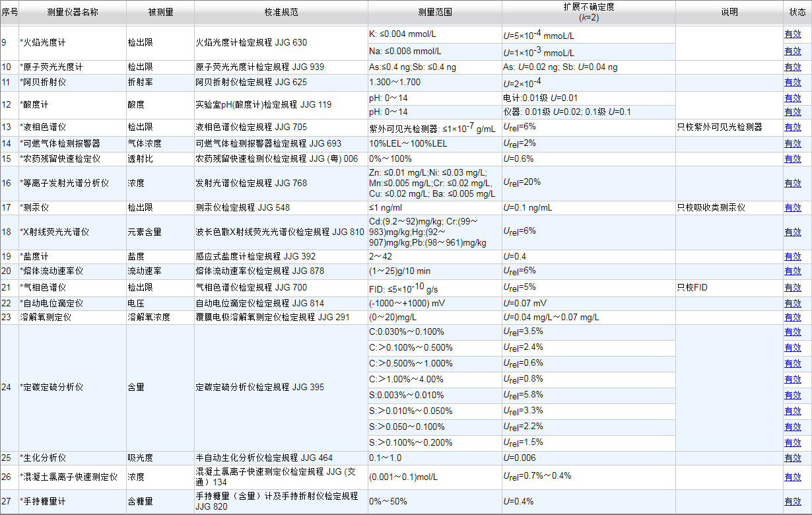Open 有效 link for K: ≤0.004 mmol/L row
Viewport: 812px width, 515px height.
pos(793,34)
